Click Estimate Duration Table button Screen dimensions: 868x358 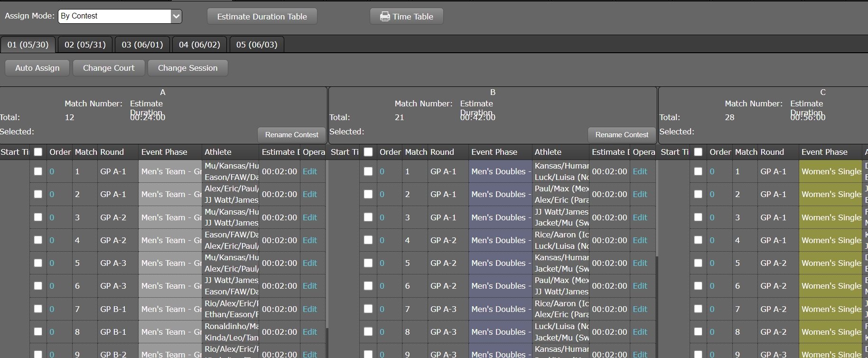click(x=262, y=17)
